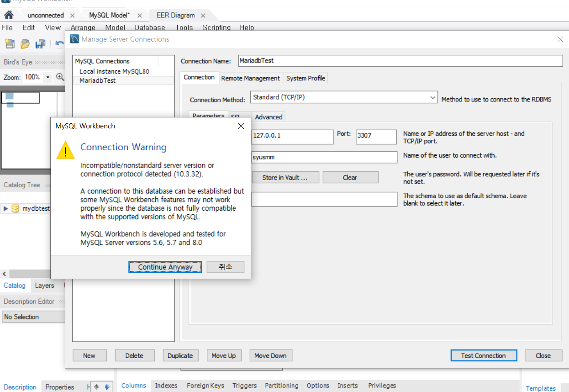Expand the mydbtest schema in Catalog Tree
The image size is (569, 392).
click(x=5, y=208)
